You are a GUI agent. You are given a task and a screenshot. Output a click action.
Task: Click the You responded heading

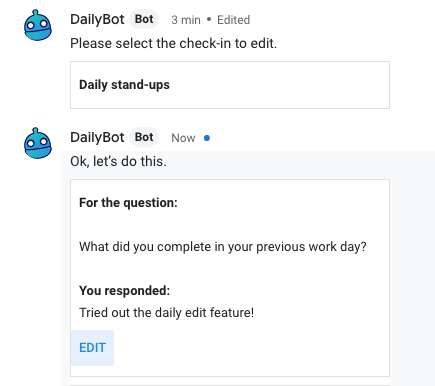pyautogui.click(x=124, y=291)
